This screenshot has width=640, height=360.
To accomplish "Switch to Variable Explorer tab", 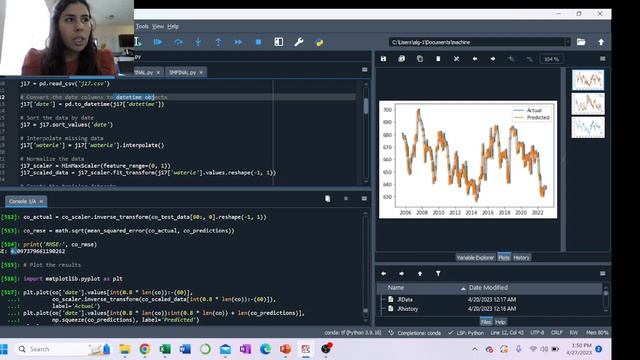I will 475,258.
